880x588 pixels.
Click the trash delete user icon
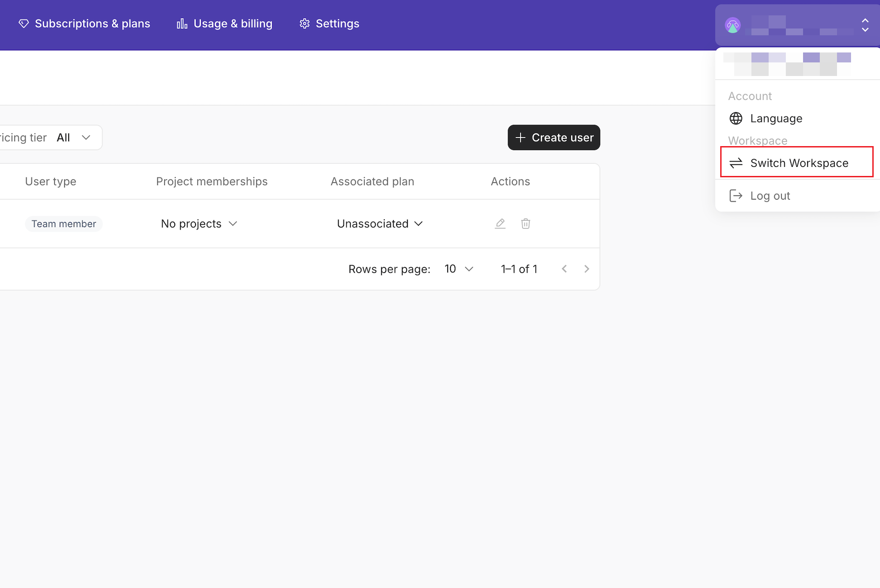[526, 223]
